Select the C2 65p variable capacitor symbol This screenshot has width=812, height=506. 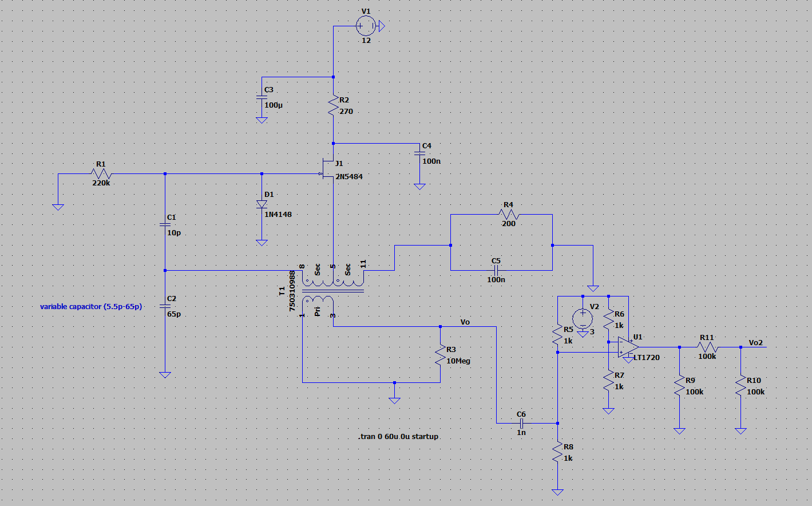click(165, 305)
